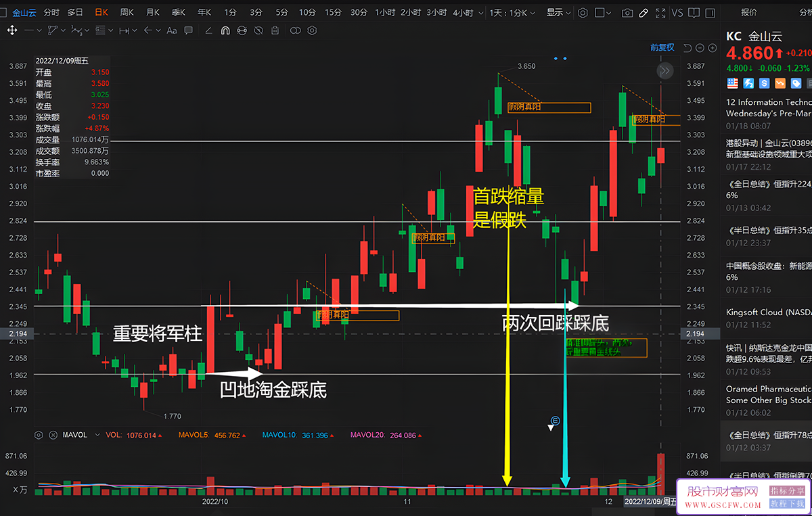The image size is (812, 516).
Task: Open the Oramed Pharmaceutic news item
Action: [x=769, y=400]
